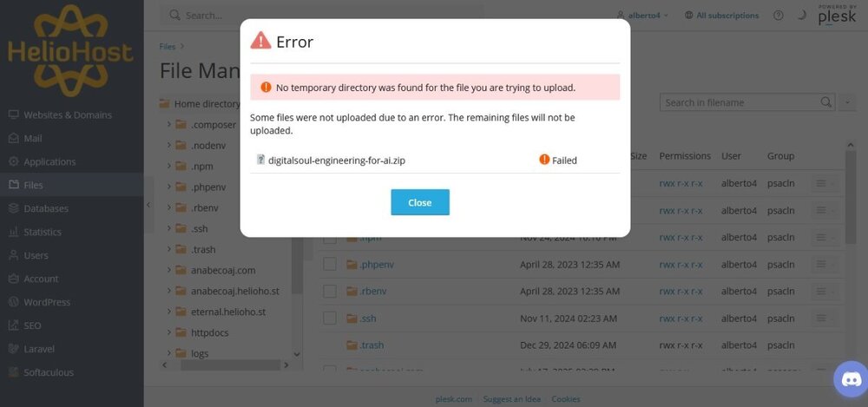Image resolution: width=868 pixels, height=407 pixels.
Task: Click the search magnifier in filename search
Action: 826,102
